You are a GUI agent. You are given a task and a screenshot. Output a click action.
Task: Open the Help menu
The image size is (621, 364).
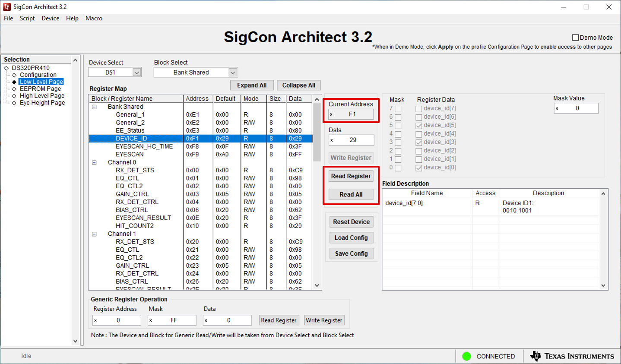[x=72, y=18]
